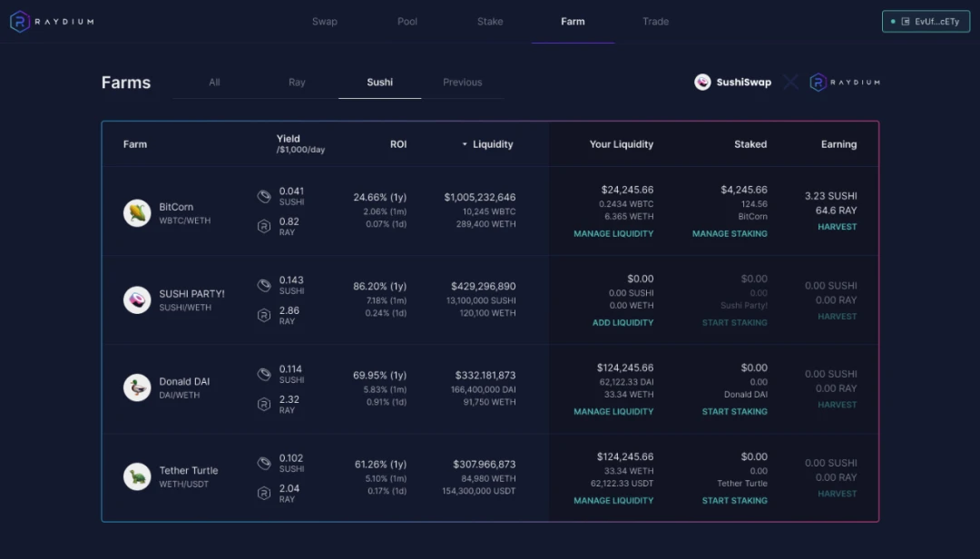The height and width of the screenshot is (559, 980).
Task: Click the SUSHI PARTY! sushi farm icon
Action: click(x=137, y=300)
